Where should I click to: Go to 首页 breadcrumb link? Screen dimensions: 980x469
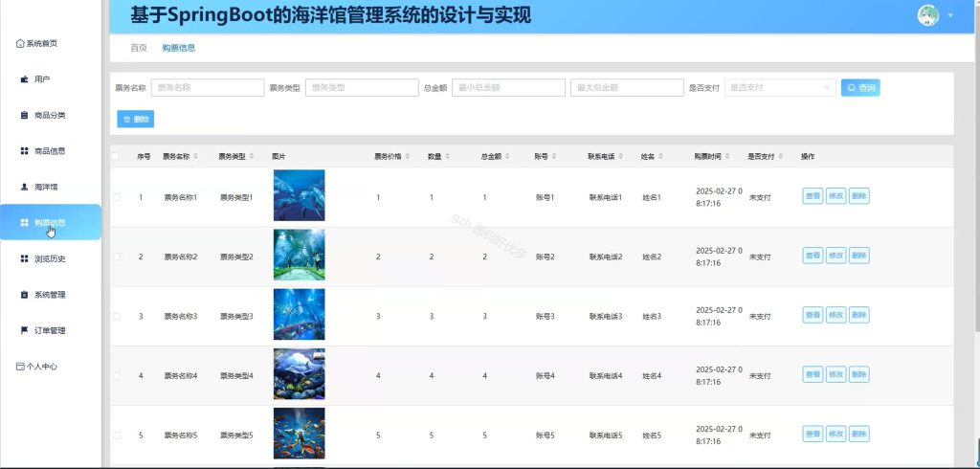[139, 48]
